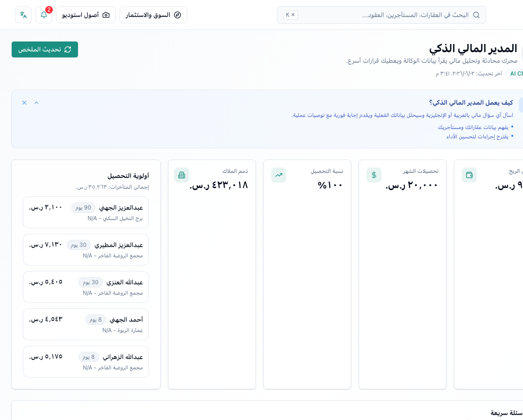
Task: Click the magnifier search icon
Action: pos(476,15)
